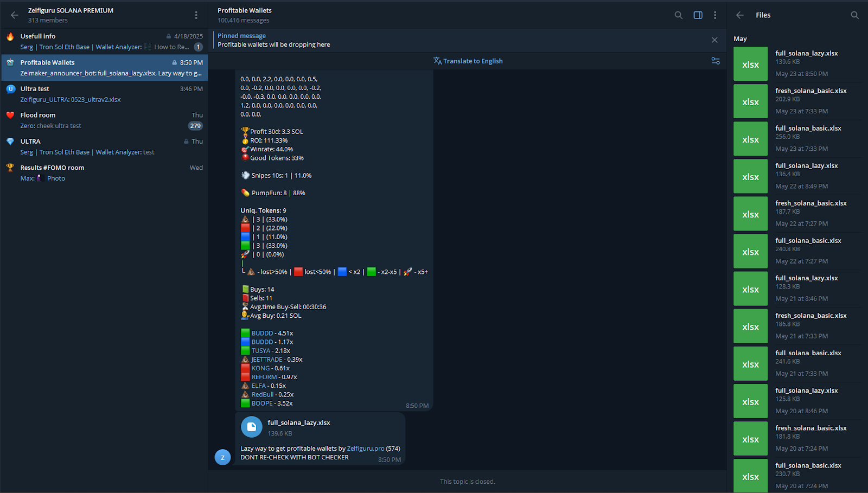The image size is (868, 493).
Task: Select the Profitable Wallets topic
Action: [x=104, y=67]
